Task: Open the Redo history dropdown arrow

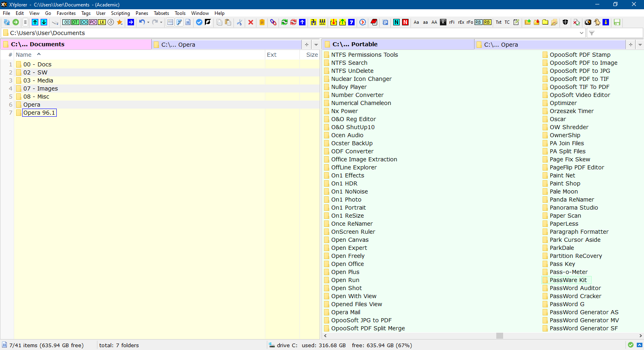Action: pos(161,22)
